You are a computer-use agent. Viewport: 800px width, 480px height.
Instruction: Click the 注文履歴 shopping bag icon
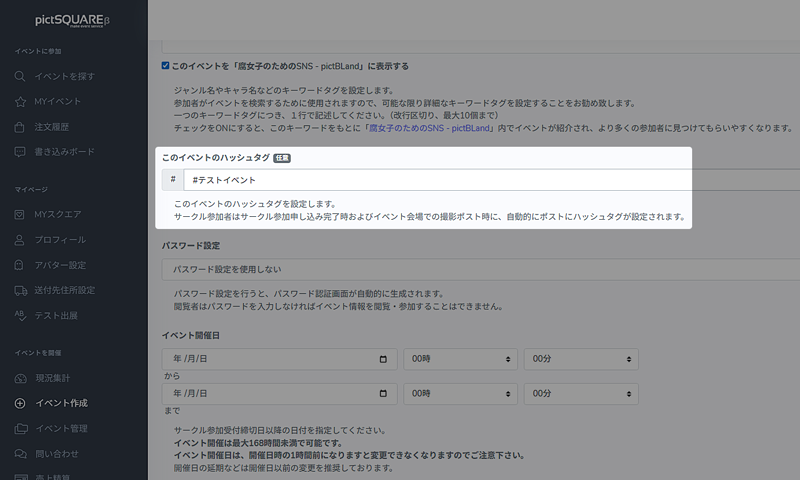click(21, 127)
